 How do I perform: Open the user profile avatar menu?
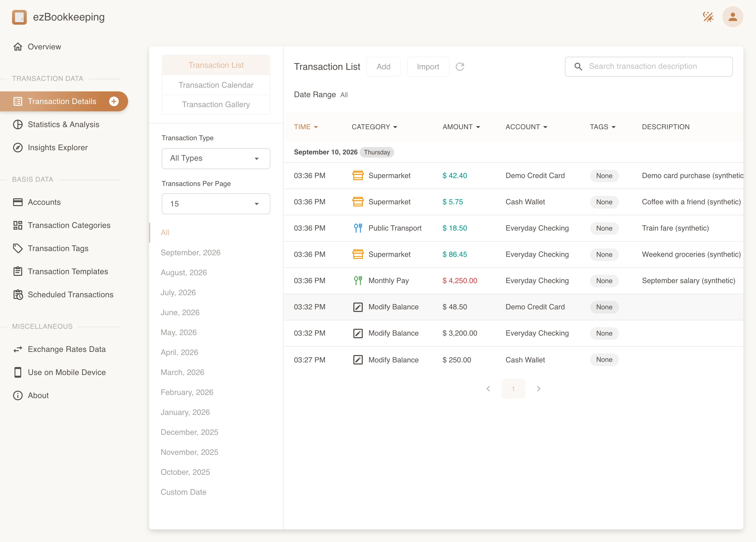click(732, 17)
